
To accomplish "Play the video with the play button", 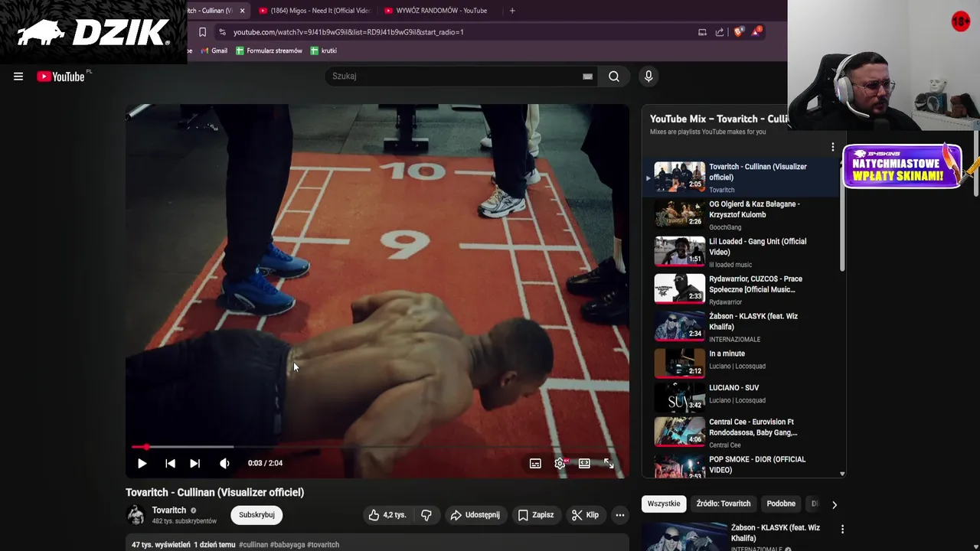I will coord(142,463).
